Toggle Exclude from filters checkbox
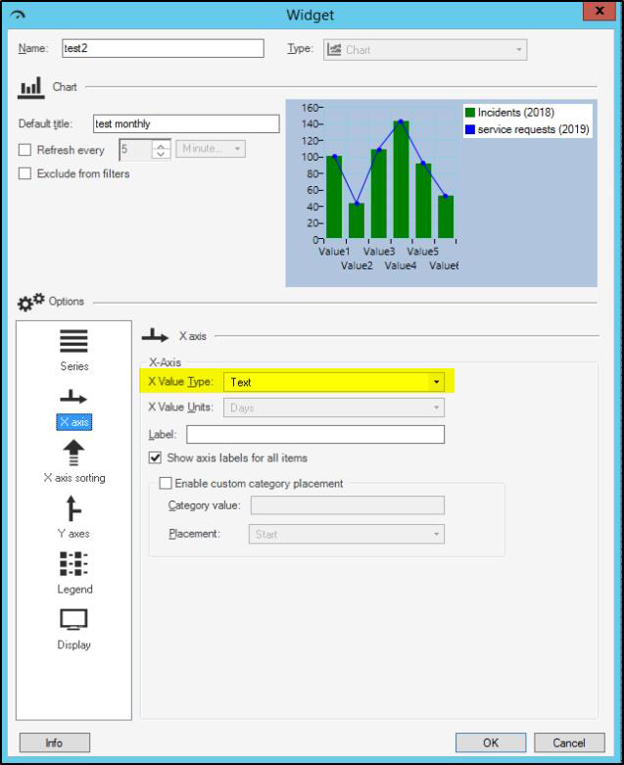 pyautogui.click(x=25, y=173)
